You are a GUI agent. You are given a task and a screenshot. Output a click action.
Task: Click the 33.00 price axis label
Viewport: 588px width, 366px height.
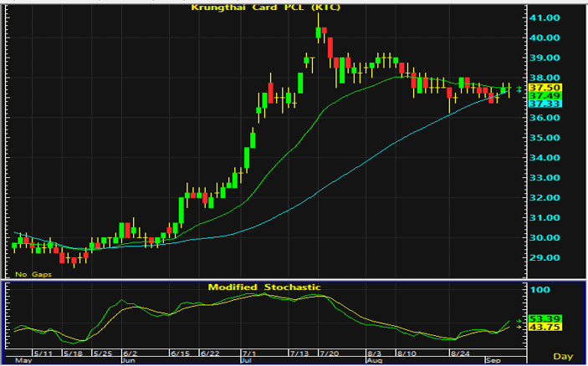545,177
